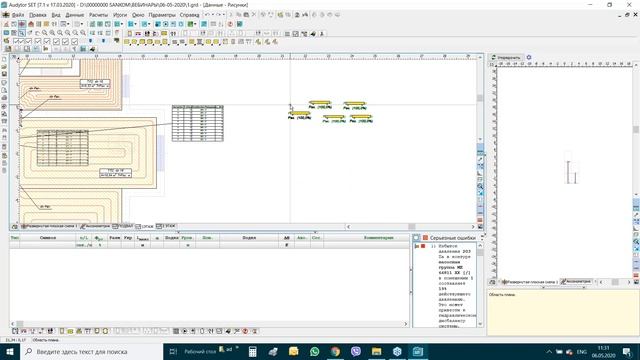Click the undo arrow in the toolbar
The image size is (640, 360).
click(207, 14)
